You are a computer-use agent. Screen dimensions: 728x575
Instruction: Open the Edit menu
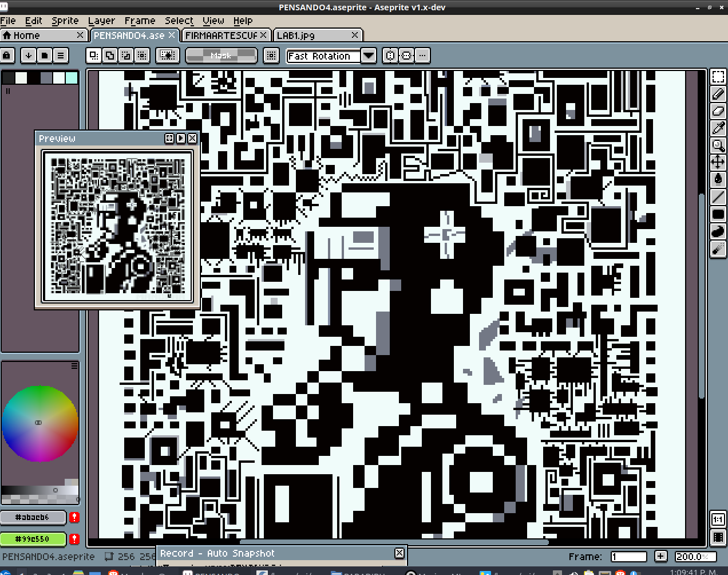pyautogui.click(x=34, y=21)
